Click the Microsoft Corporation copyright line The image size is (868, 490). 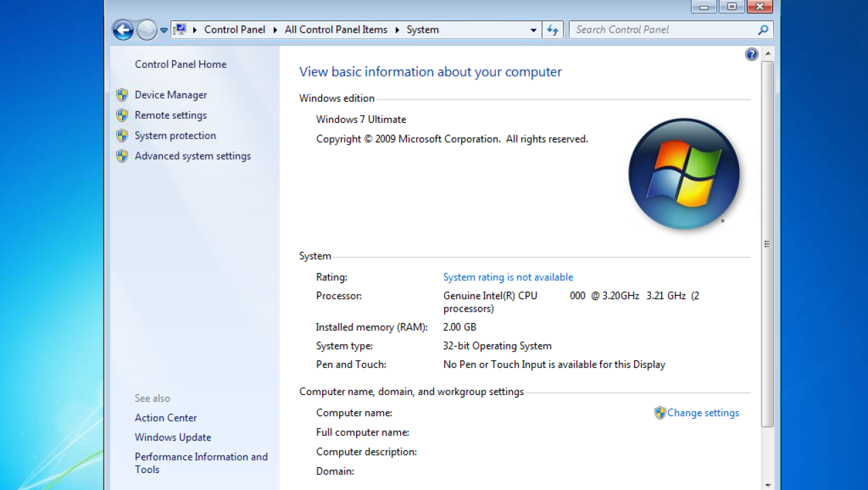click(x=452, y=139)
